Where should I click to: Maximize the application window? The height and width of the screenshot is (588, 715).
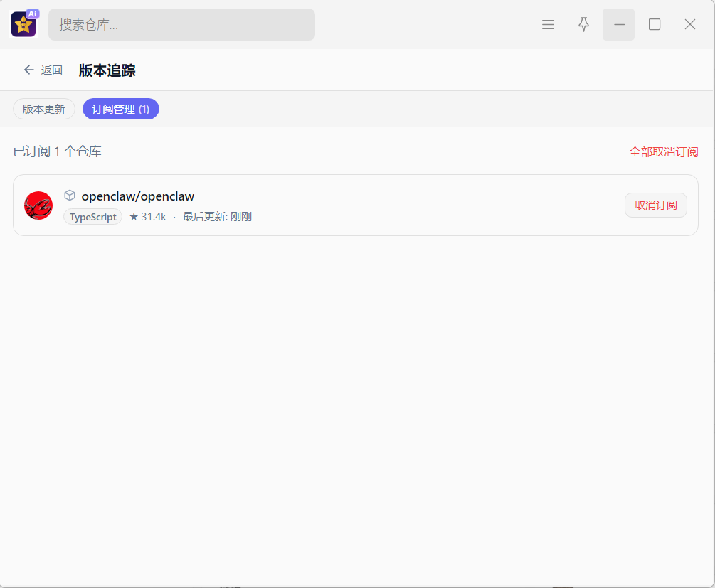pyautogui.click(x=655, y=25)
